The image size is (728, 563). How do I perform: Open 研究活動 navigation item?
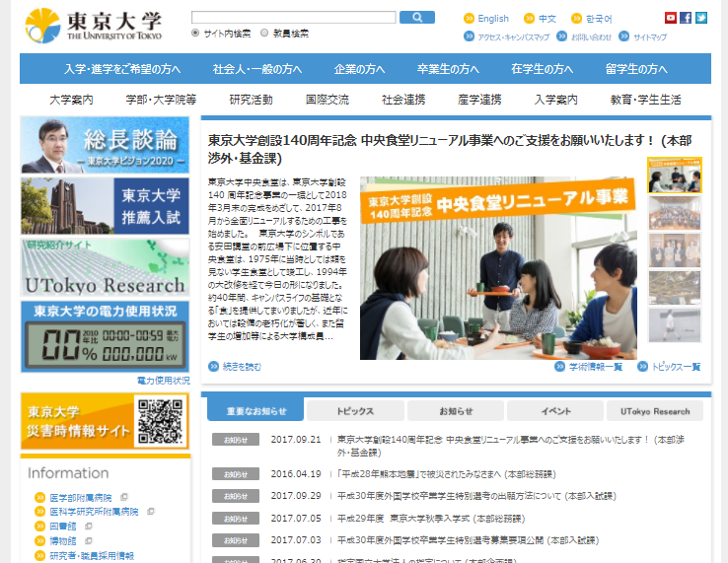(x=251, y=100)
